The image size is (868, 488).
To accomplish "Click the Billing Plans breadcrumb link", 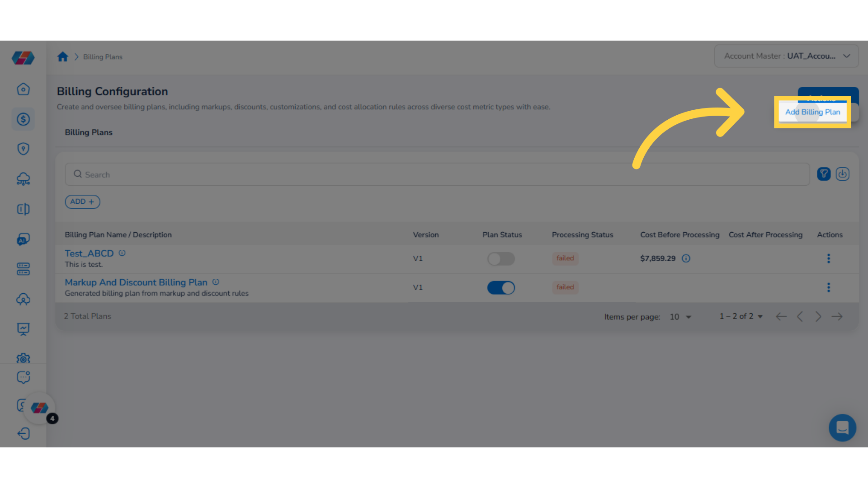I will [x=103, y=57].
